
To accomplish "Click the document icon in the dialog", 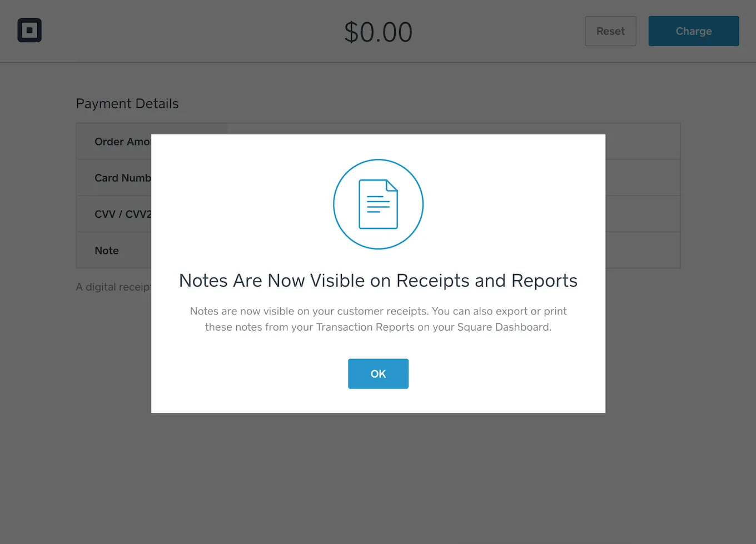I will point(378,204).
